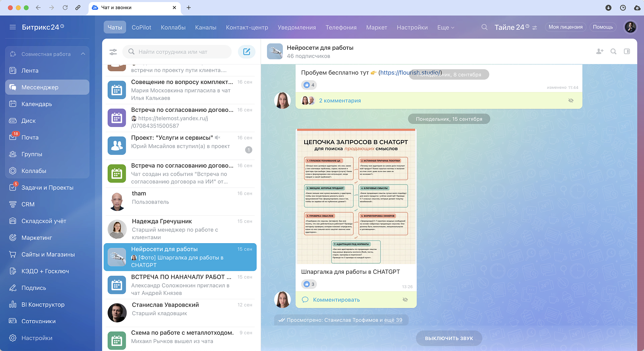
Task: Open message search with the magnifier icon
Action: tap(613, 51)
